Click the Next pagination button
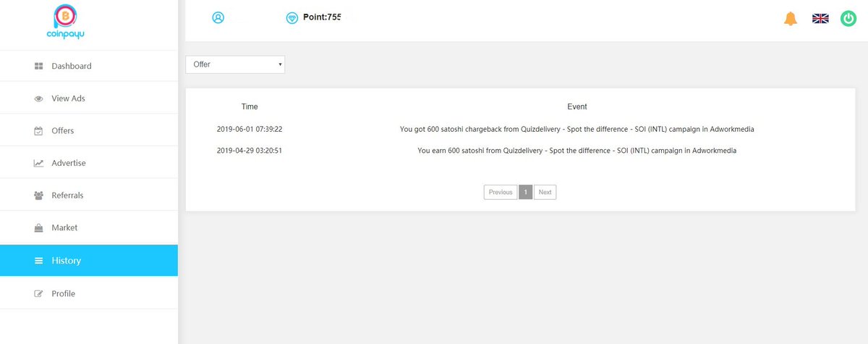The width and height of the screenshot is (868, 344). pyautogui.click(x=545, y=192)
